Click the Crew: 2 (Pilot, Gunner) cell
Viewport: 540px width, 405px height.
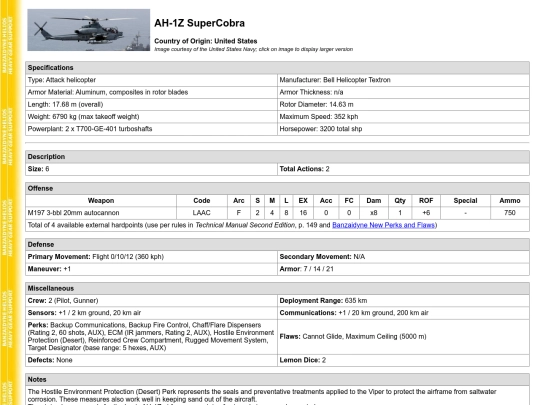coord(151,301)
